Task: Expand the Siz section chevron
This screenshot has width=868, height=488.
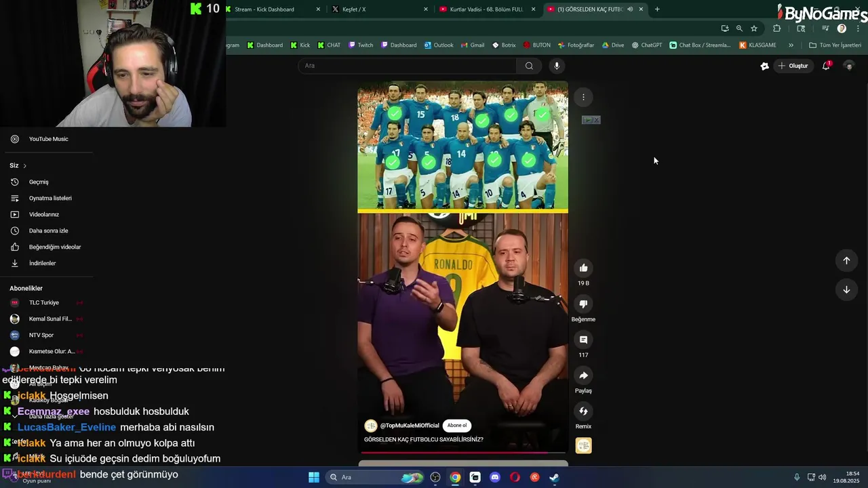Action: [x=25, y=165]
